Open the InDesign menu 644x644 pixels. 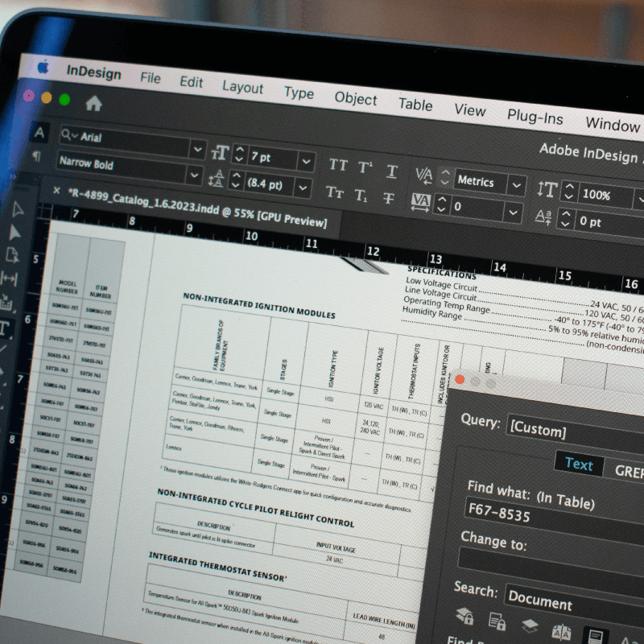(93, 72)
